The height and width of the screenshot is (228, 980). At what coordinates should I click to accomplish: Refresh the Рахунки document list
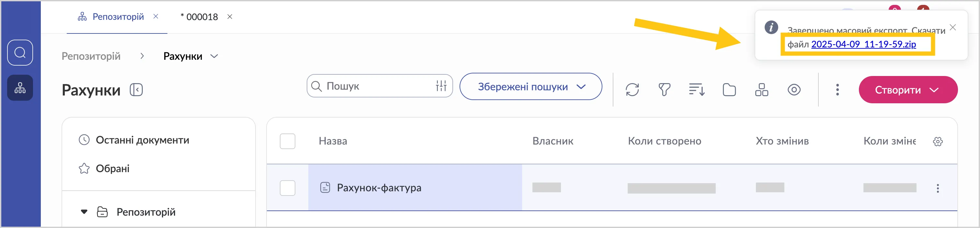tap(632, 90)
